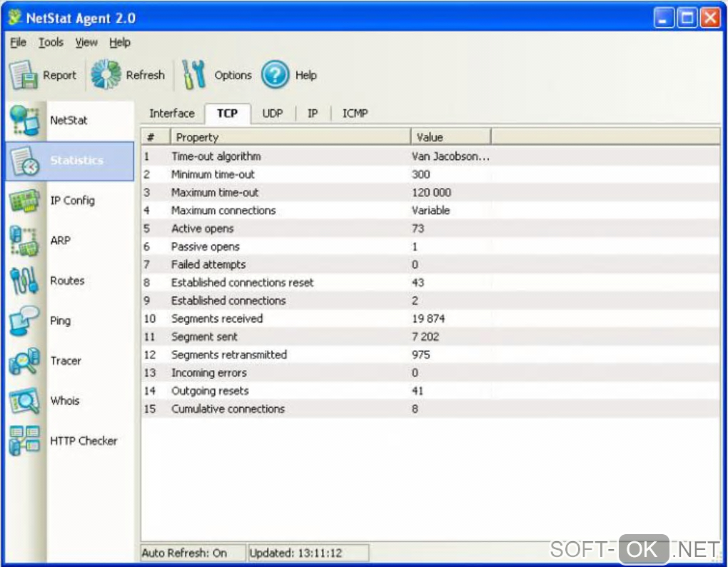Switch to the Interface tab

pos(172,114)
